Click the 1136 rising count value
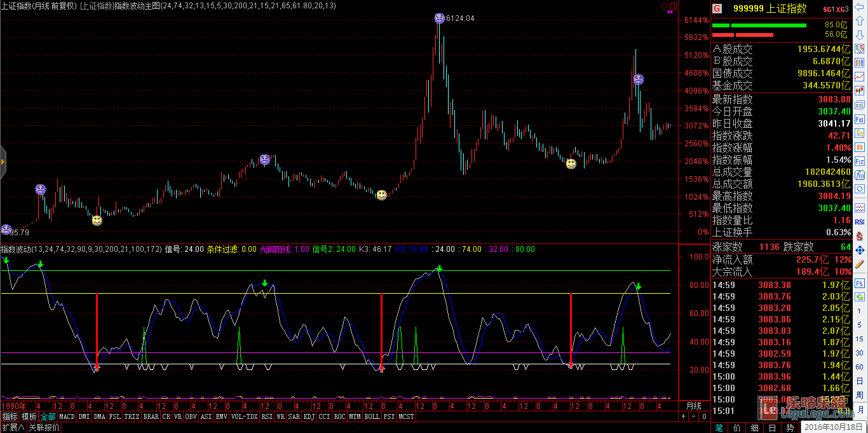 coord(769,247)
